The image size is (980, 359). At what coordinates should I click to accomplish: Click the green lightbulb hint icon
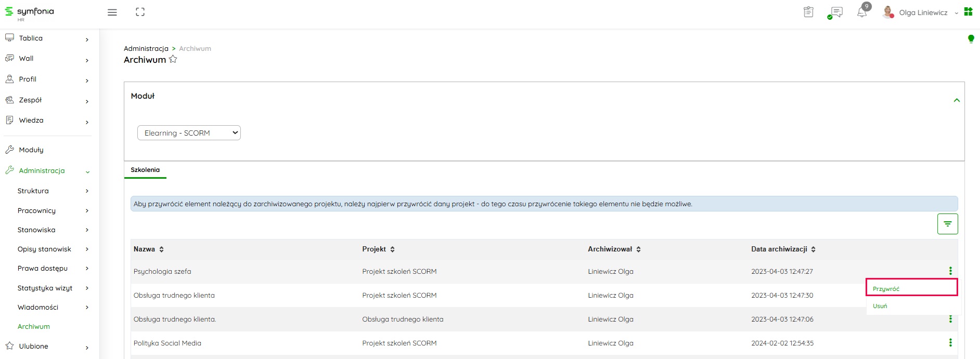(971, 38)
